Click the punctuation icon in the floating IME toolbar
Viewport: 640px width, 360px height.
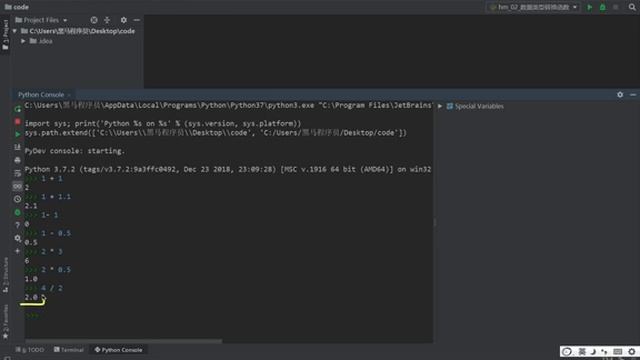pos(604,351)
